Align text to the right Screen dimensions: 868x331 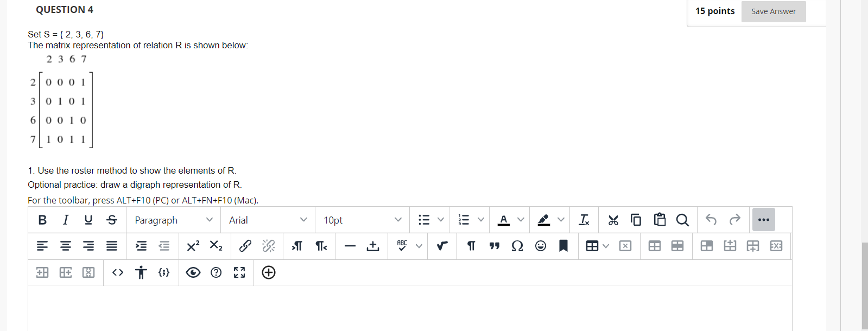(x=88, y=246)
